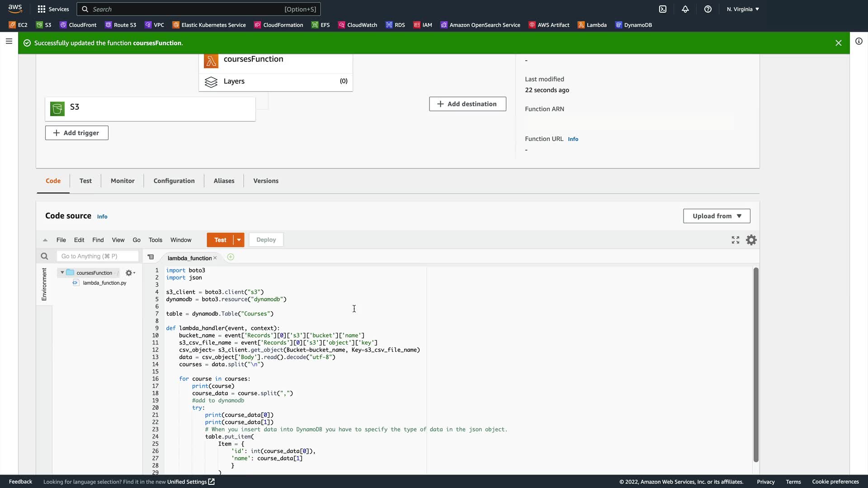Open the Tools menu in the editor
The height and width of the screenshot is (488, 868).
tap(155, 240)
